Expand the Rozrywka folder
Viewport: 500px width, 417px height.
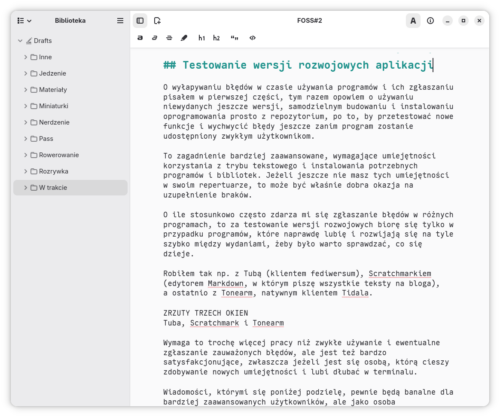tap(26, 171)
